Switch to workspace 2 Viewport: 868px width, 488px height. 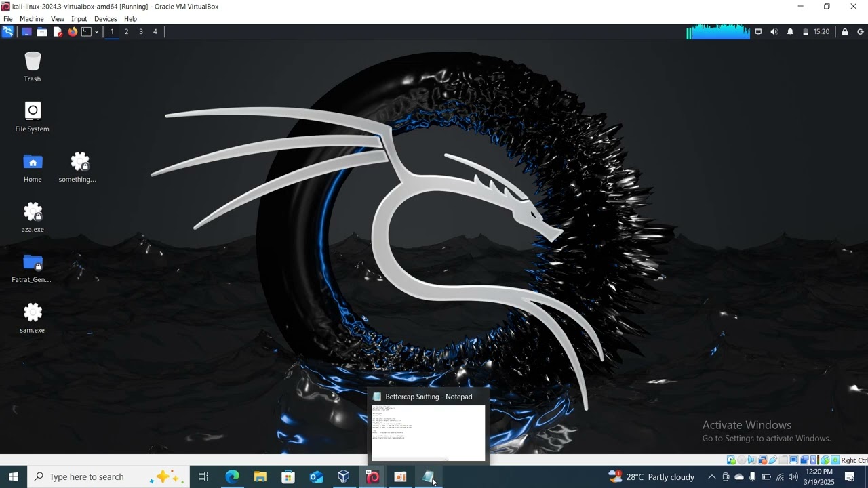(126, 32)
